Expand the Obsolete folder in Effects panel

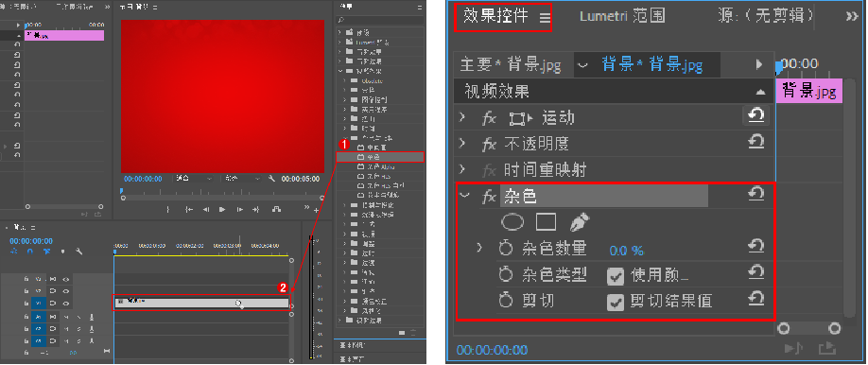tap(345, 81)
